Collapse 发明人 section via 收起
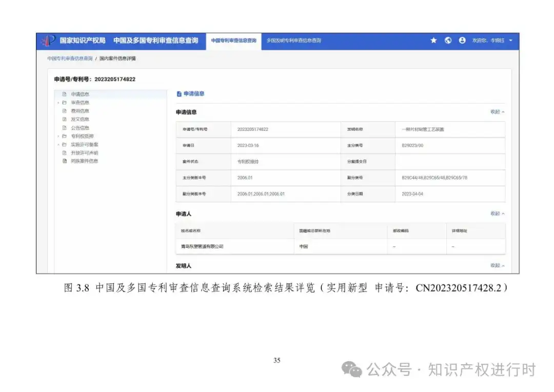554x392 pixels. coord(497,265)
